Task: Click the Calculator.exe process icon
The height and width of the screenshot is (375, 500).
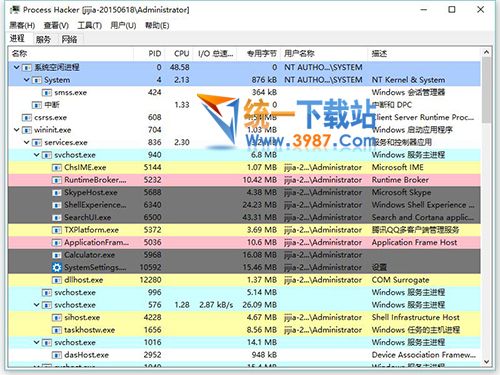Action: (57, 255)
